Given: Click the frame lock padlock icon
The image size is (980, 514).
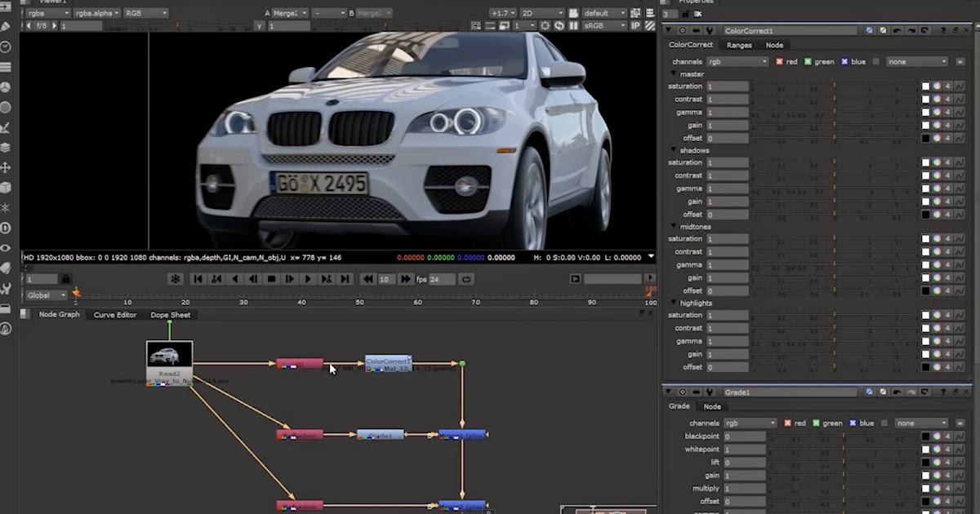Looking at the screenshot, I should click(x=66, y=279).
